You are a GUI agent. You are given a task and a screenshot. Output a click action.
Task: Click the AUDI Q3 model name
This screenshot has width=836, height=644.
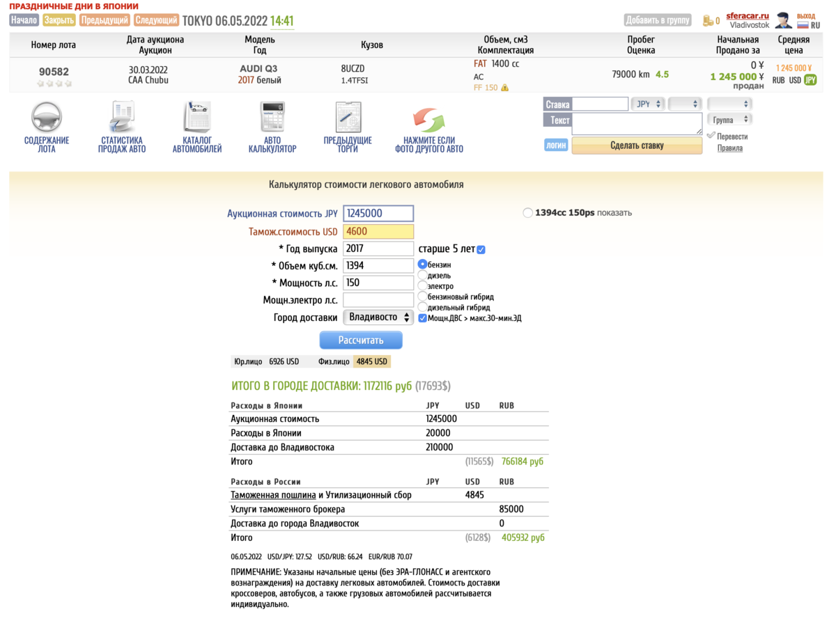[x=258, y=69]
